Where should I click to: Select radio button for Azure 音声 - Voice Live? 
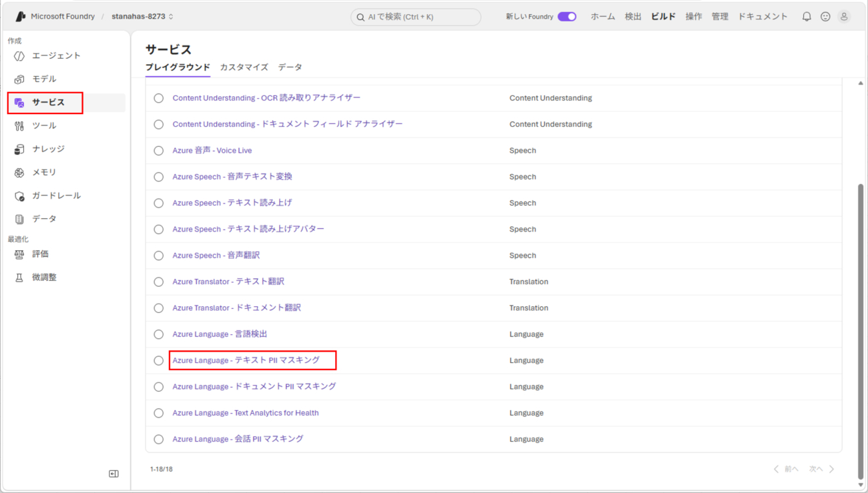(x=158, y=151)
